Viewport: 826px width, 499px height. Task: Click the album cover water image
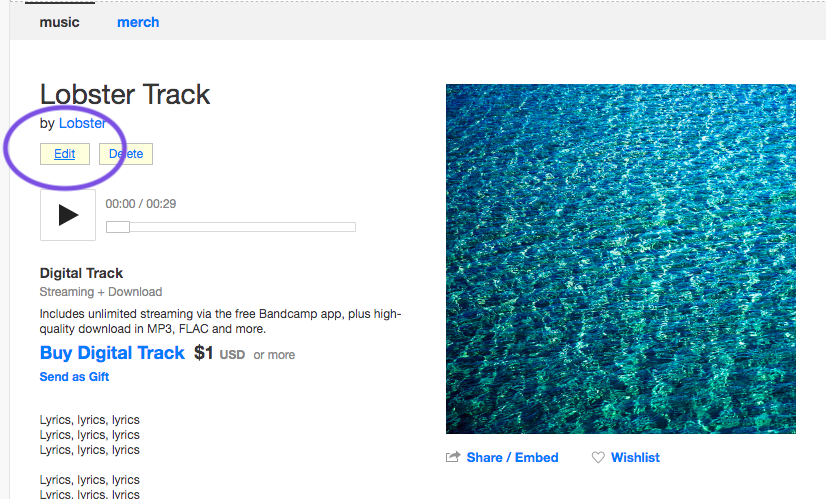tap(621, 259)
